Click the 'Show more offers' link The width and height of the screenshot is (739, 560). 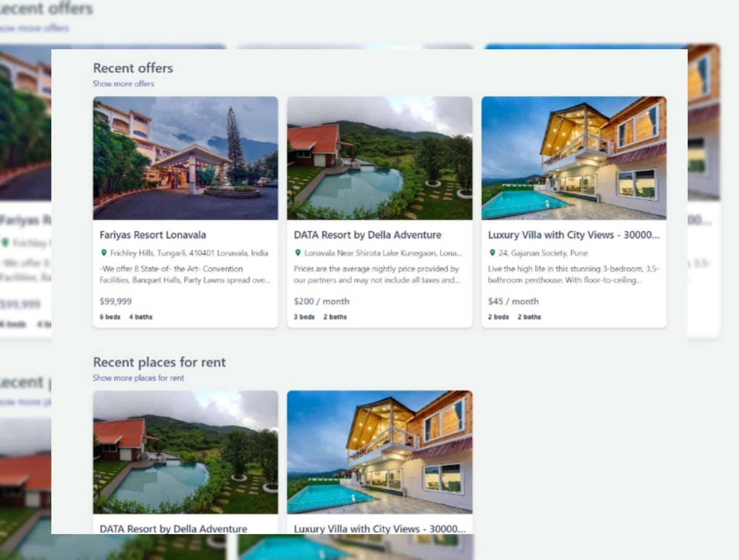[123, 83]
